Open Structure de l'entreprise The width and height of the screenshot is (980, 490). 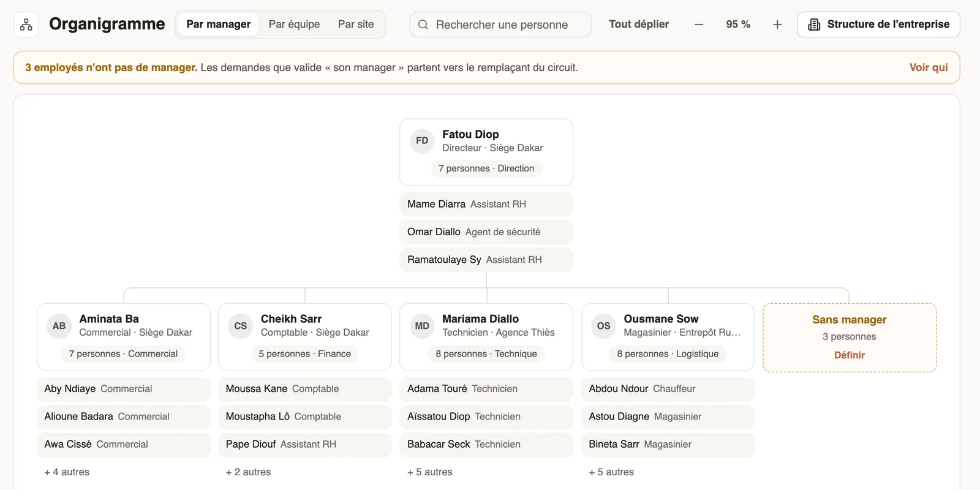point(878,24)
